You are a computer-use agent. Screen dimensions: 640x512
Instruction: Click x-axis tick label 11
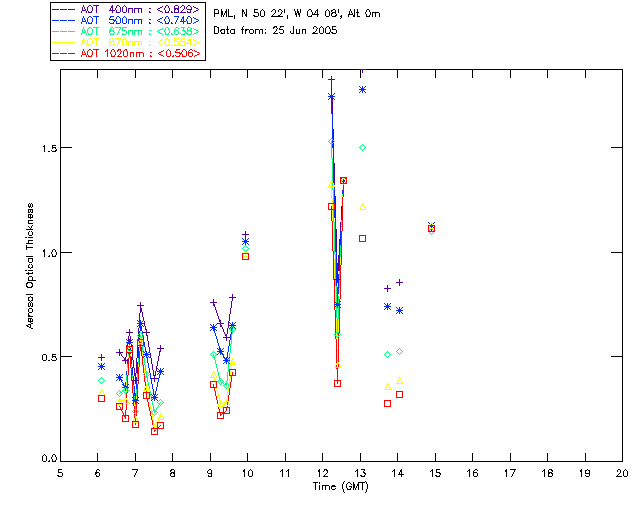[285, 473]
